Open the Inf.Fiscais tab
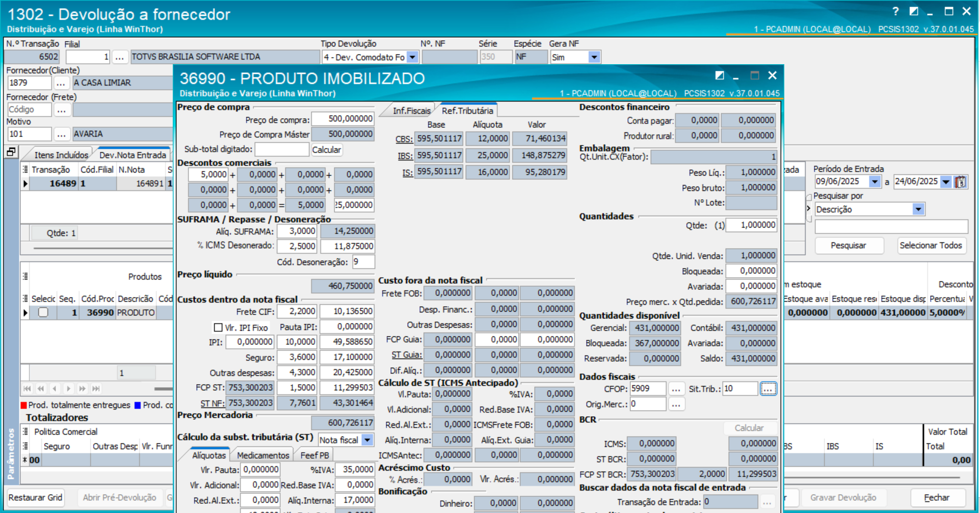The image size is (980, 513). (x=411, y=111)
